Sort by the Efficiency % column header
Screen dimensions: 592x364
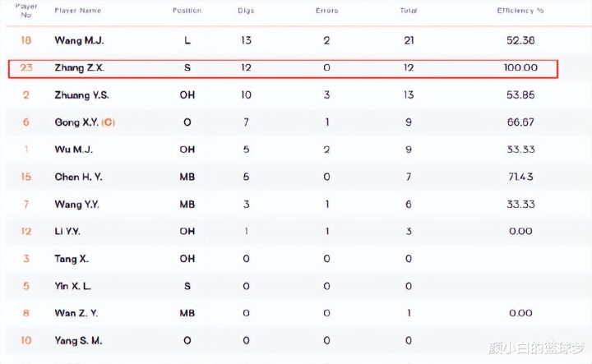click(x=520, y=11)
